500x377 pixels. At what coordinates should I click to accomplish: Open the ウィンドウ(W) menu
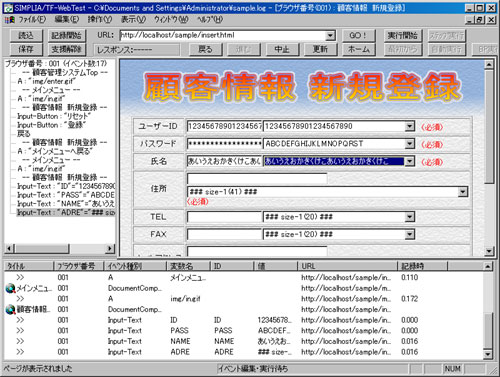pos(171,20)
